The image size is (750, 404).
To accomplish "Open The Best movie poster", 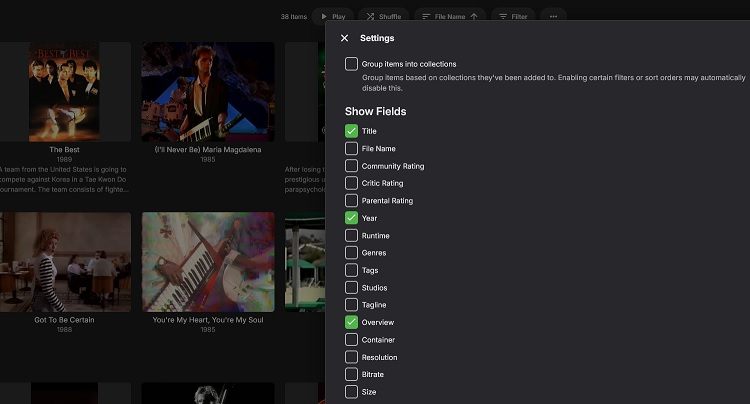I will point(64,90).
